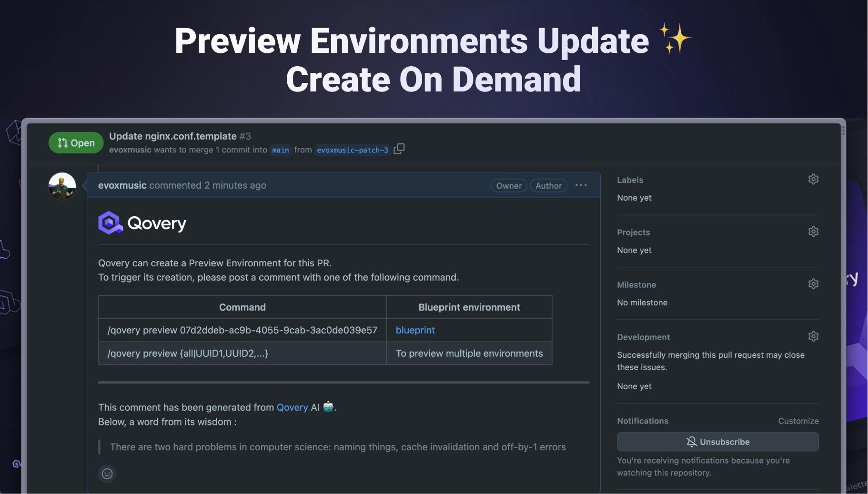Copy the branch name using the copy icon
This screenshot has height=494, width=868.
click(x=399, y=149)
